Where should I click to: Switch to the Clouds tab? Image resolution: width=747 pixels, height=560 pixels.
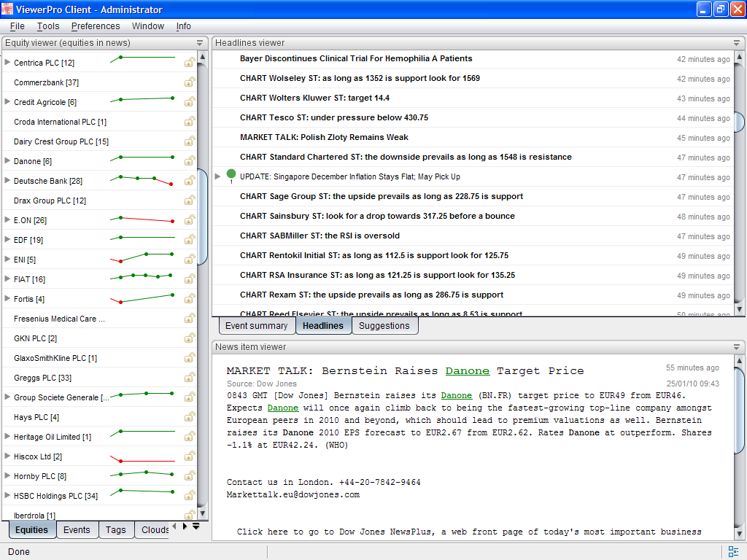pyautogui.click(x=153, y=529)
